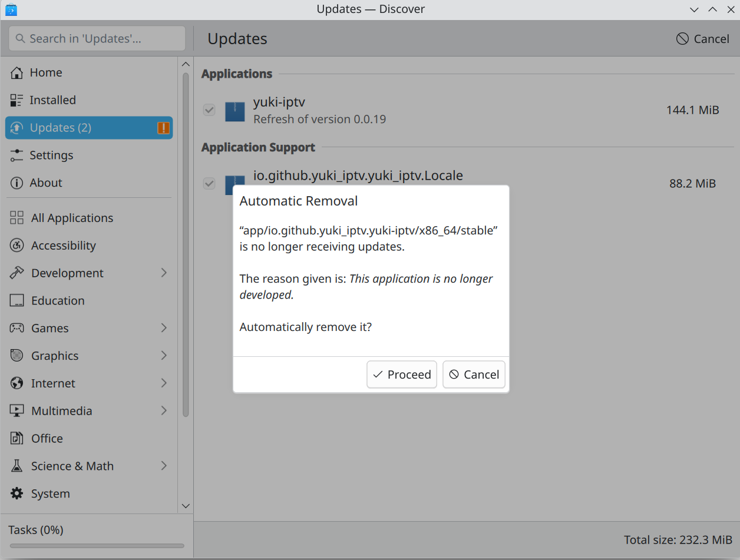Click the search field for Updates

(97, 39)
